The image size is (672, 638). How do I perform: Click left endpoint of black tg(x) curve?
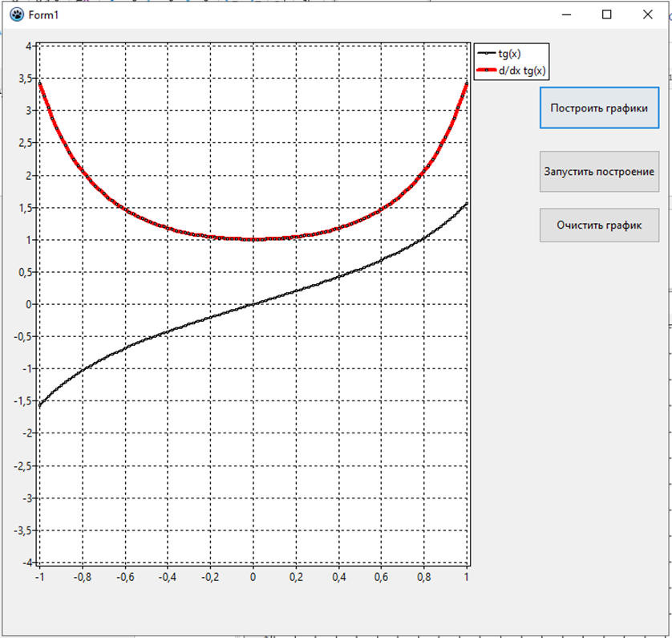click(39, 405)
